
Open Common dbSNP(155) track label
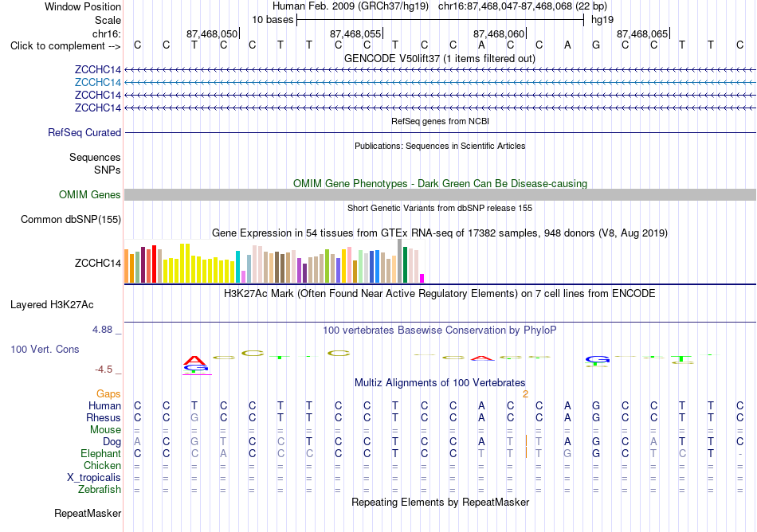tap(71, 220)
